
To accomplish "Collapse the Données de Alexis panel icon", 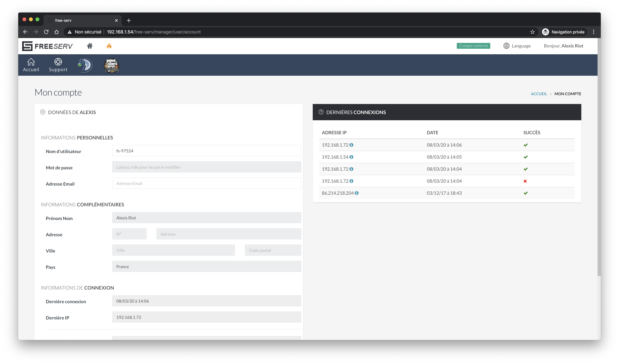I will [43, 112].
